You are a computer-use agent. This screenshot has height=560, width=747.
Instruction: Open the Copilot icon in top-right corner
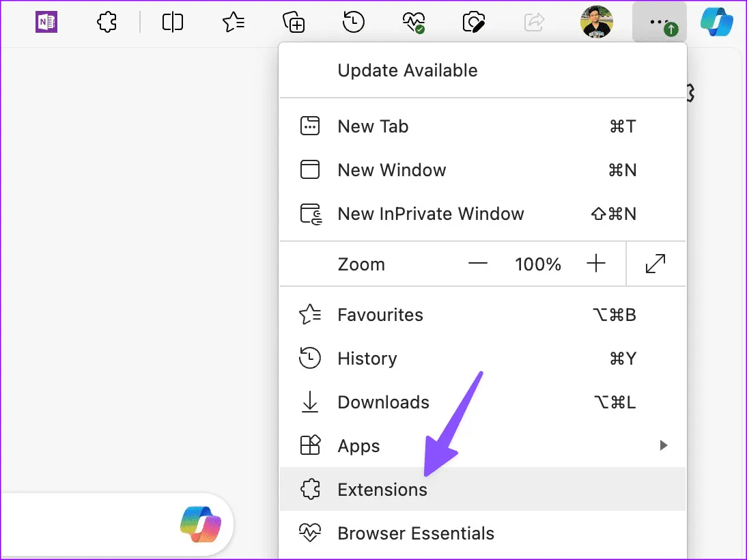click(x=717, y=23)
